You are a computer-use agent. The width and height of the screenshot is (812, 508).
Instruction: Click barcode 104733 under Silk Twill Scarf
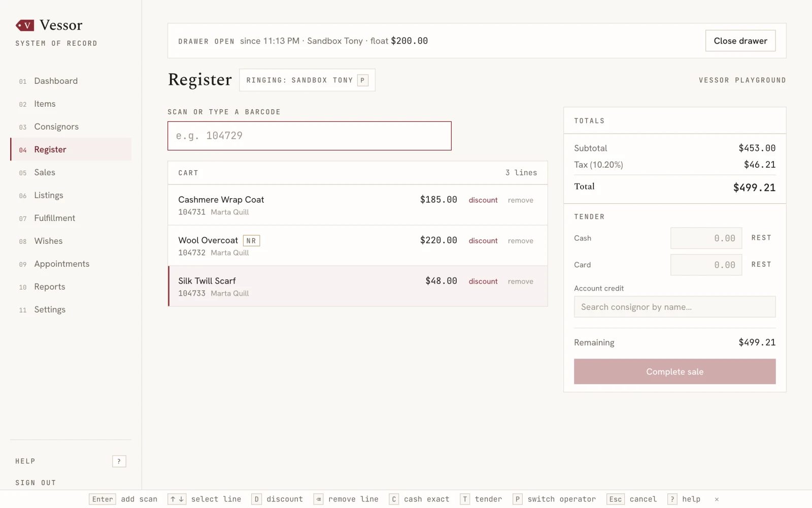[192, 294]
